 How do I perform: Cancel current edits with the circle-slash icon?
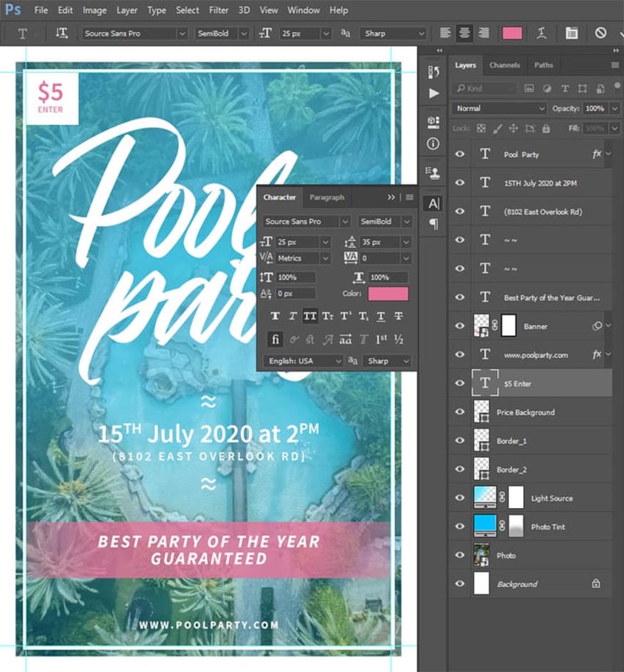[x=600, y=33]
